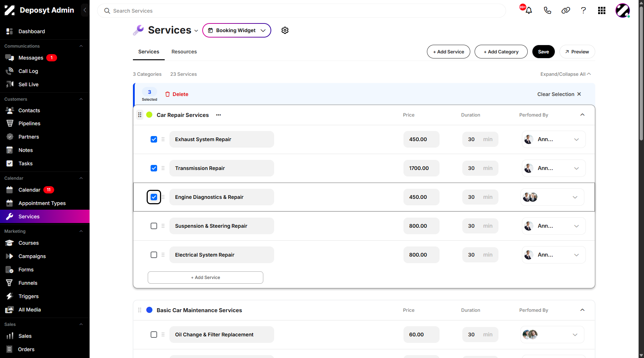Toggle Expand/Collapse All
This screenshot has height=358, width=644.
tap(566, 74)
